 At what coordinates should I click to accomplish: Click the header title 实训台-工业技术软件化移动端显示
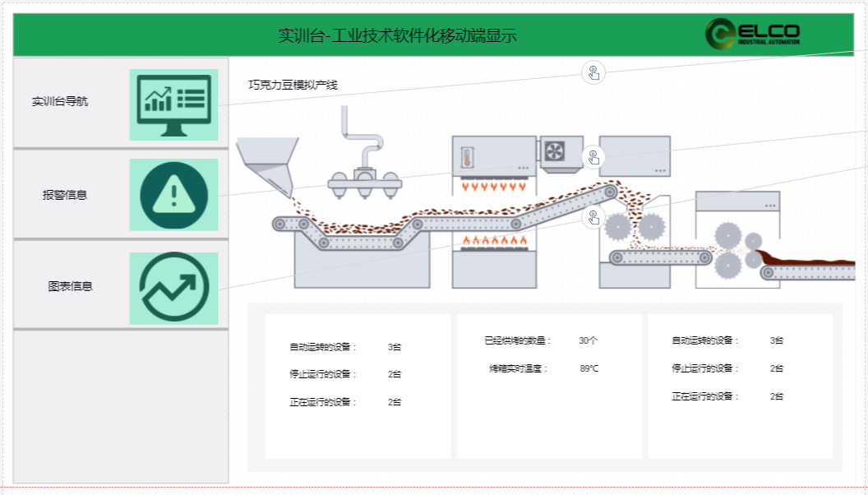(x=397, y=35)
